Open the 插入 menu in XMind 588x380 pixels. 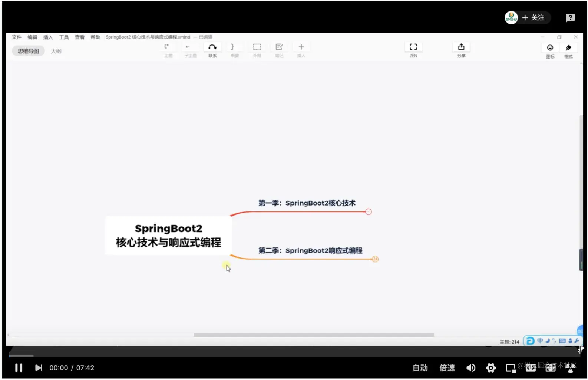tap(48, 37)
